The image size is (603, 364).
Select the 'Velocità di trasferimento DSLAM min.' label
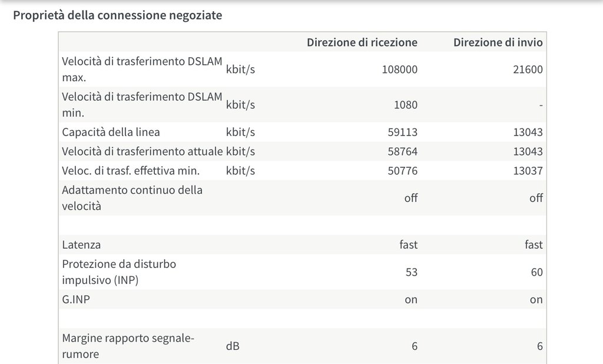tap(142, 104)
